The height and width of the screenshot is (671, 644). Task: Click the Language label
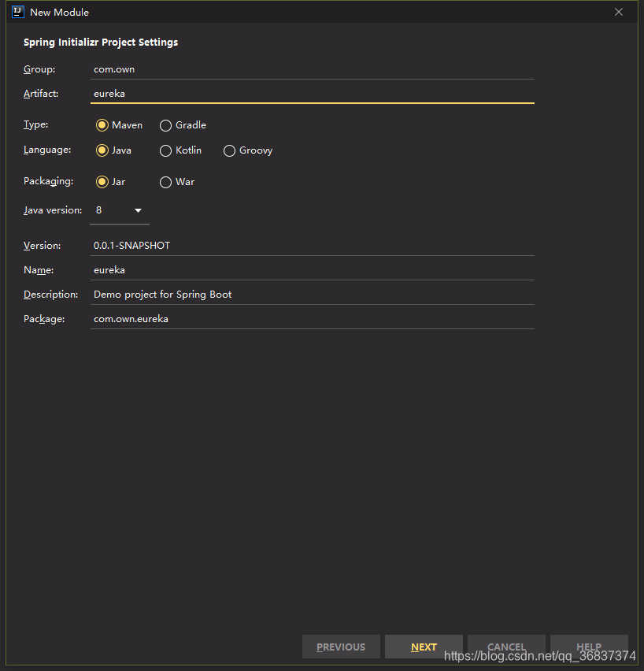tap(47, 150)
